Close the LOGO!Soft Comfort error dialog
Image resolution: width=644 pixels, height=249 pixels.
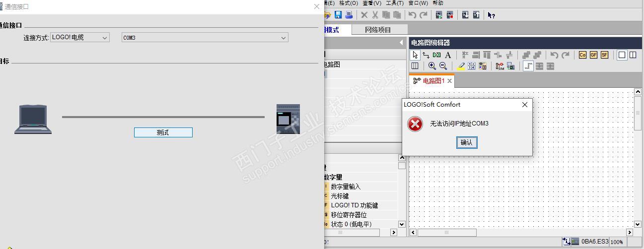[x=525, y=105]
